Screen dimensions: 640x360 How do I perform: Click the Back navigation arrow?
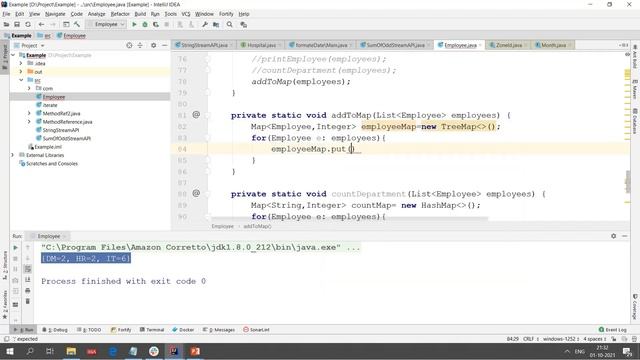pyautogui.click(x=41, y=24)
